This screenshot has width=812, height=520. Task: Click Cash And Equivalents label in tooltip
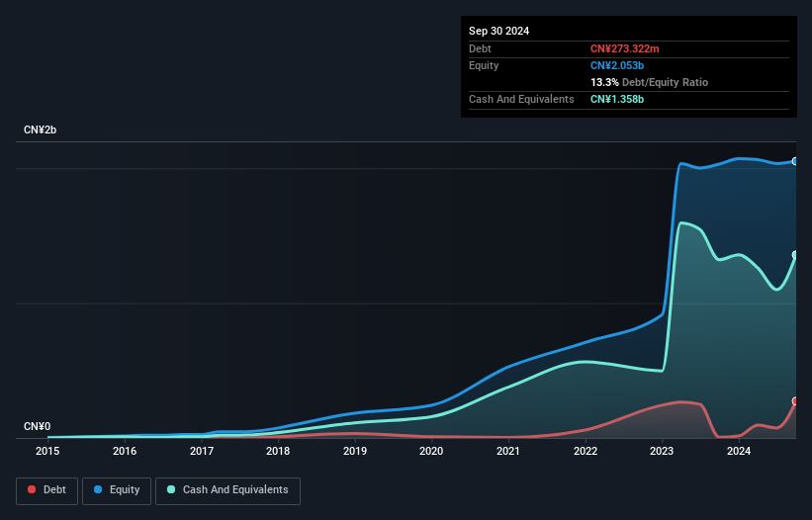pos(521,99)
